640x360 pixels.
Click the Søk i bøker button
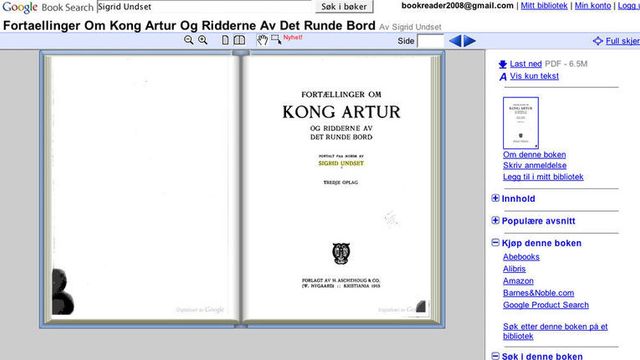click(344, 7)
